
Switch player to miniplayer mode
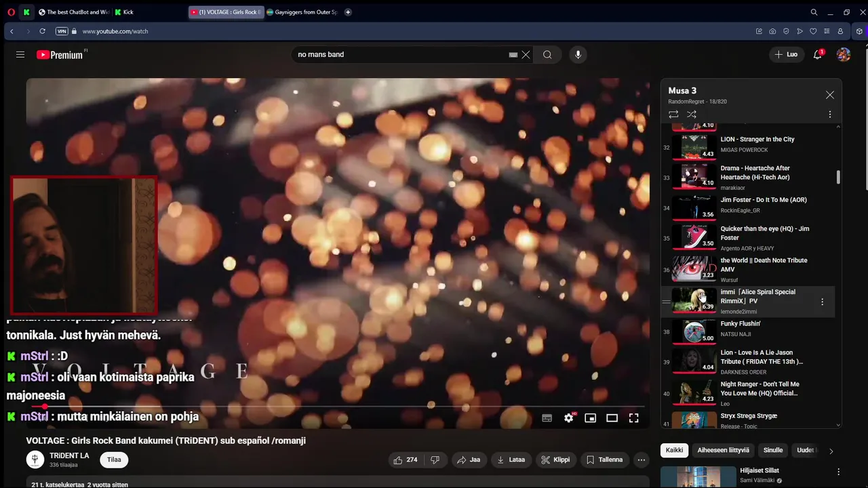(x=591, y=418)
